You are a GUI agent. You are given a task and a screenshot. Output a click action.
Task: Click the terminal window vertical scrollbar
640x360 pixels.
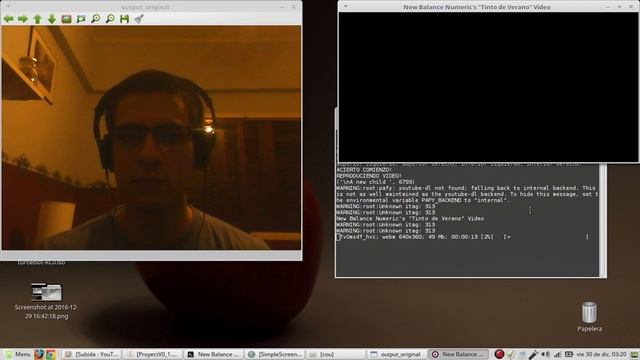point(602,220)
